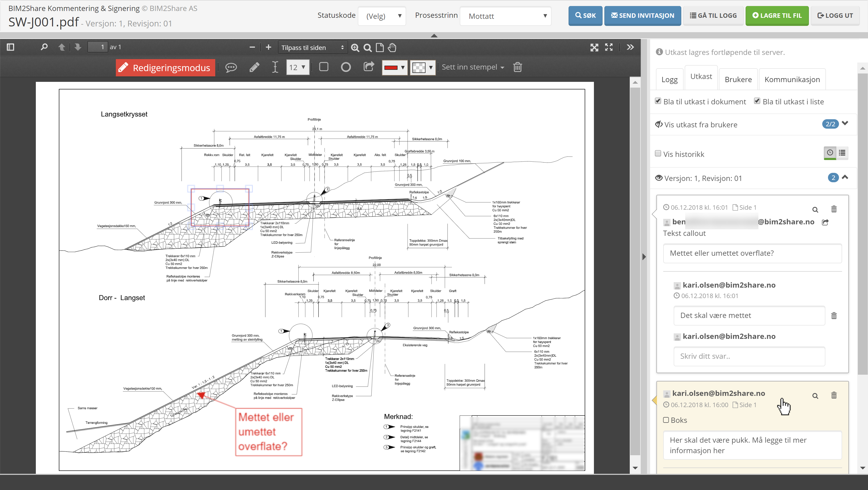Click the LOGG UT button
Image resolution: width=868 pixels, height=490 pixels.
(x=835, y=15)
